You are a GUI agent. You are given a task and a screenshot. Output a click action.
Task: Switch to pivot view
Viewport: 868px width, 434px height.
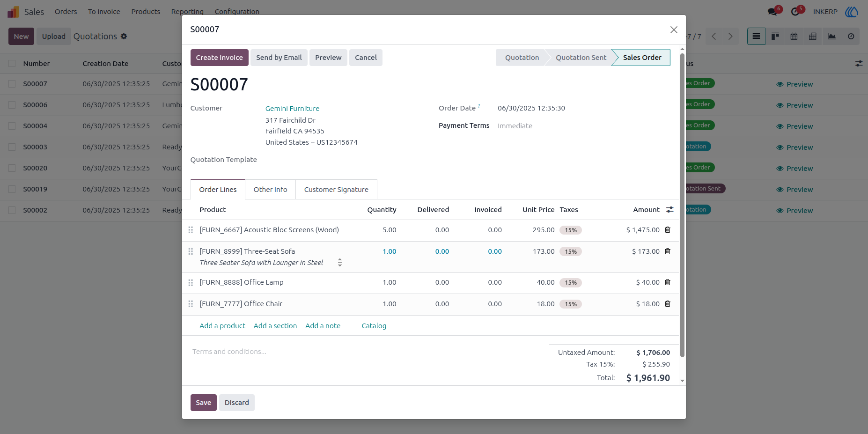click(x=813, y=37)
